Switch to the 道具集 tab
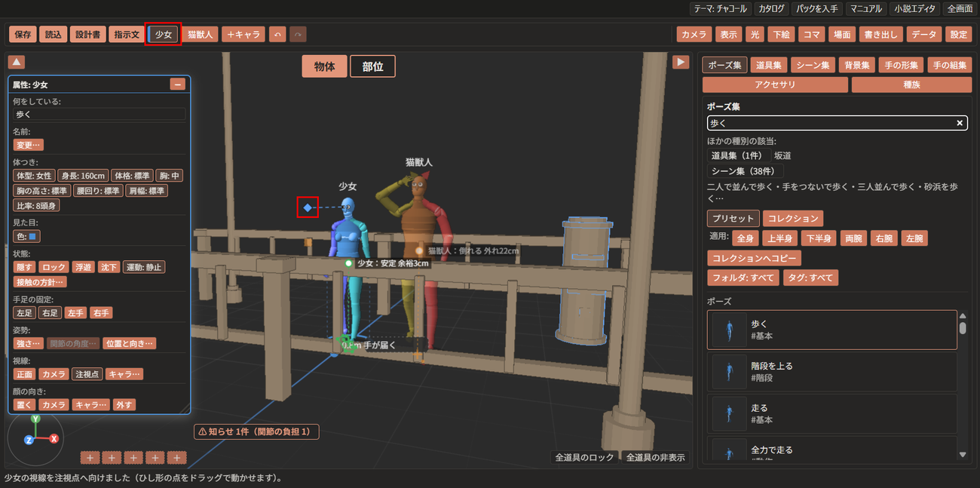Screen dimensions: 980x488 pos(770,65)
